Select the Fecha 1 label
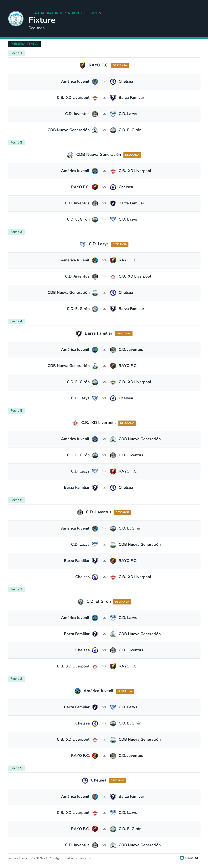This screenshot has height=868, width=208. [16, 53]
